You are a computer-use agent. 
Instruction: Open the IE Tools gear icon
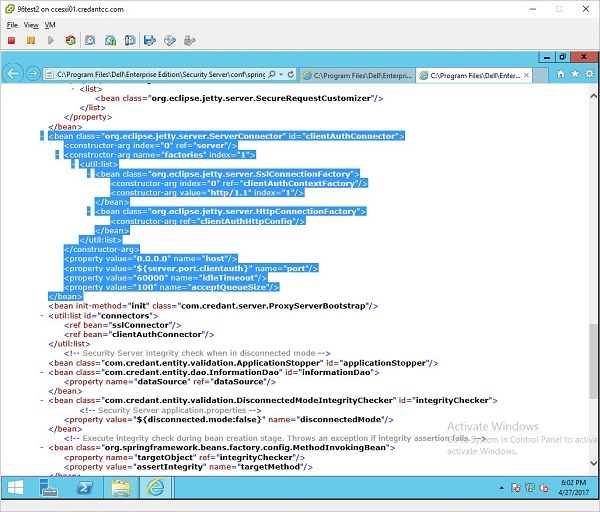pyautogui.click(x=589, y=74)
